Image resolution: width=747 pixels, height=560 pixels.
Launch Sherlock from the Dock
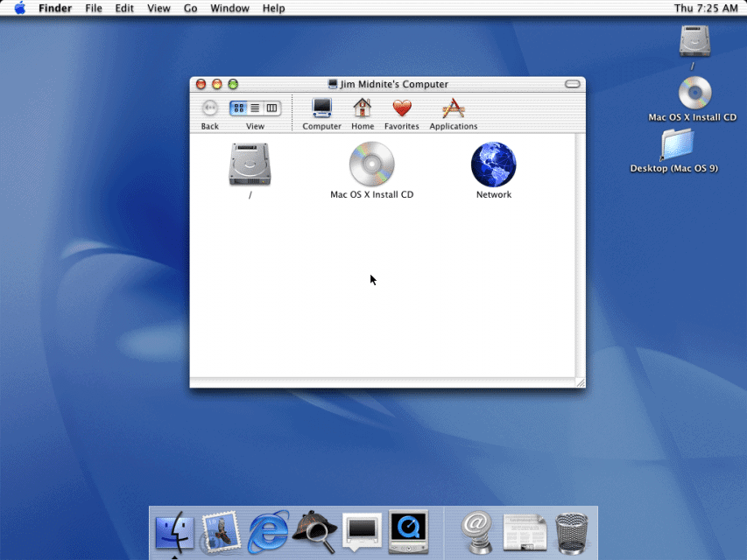(x=314, y=532)
